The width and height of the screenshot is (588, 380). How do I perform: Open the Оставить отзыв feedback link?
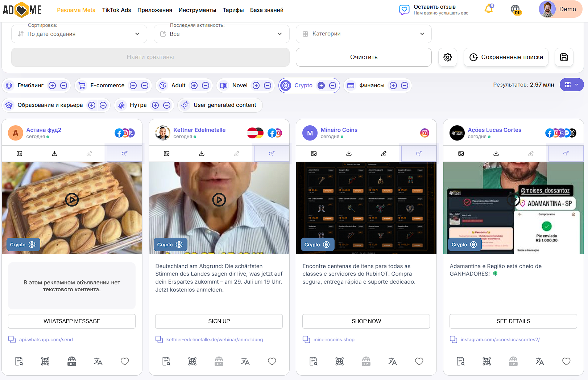[x=434, y=10]
